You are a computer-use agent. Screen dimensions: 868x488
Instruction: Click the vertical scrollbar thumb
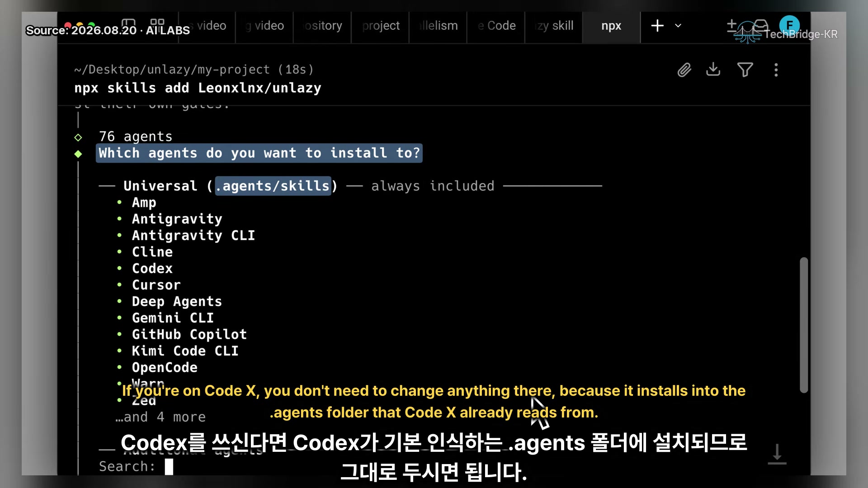tap(803, 325)
